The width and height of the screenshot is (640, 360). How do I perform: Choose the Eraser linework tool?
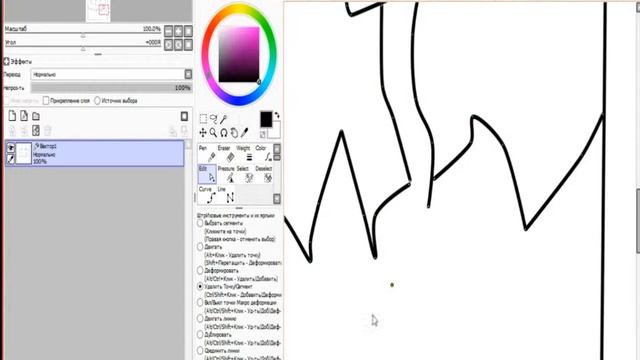(x=227, y=153)
